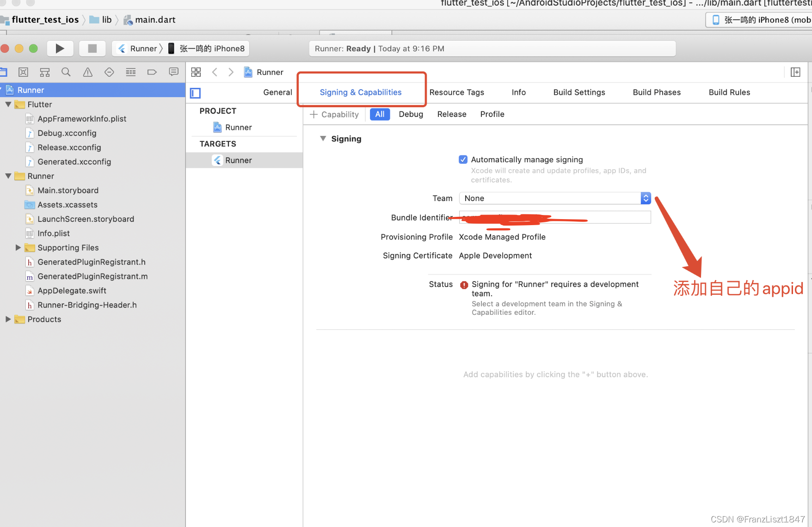Screen dimensions: 812x527
Task: Add an editor with the split icon
Action: pos(795,72)
